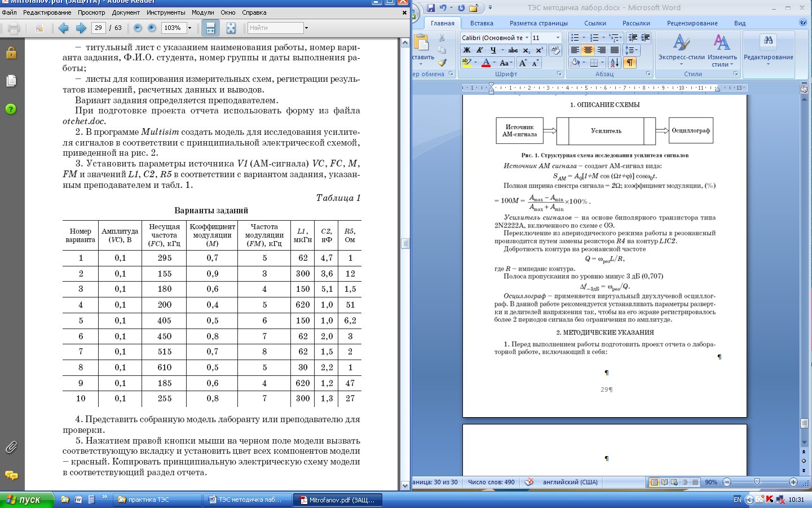Open the Изменить стили dropdown
812x508 pixels.
pyautogui.click(x=722, y=50)
